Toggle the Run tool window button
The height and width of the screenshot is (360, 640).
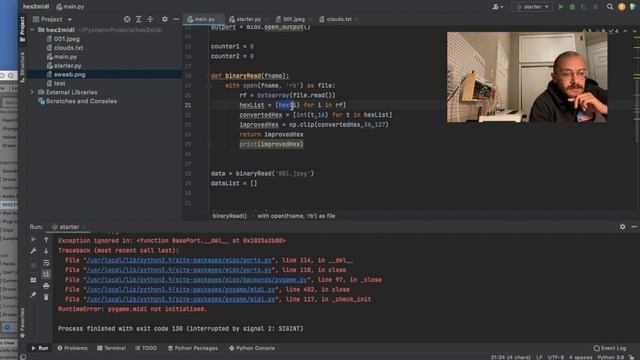40,348
